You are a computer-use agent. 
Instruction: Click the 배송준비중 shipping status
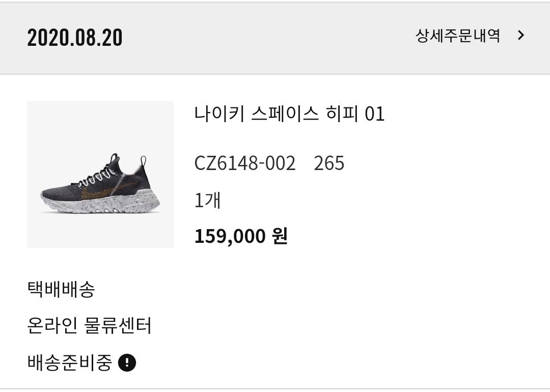coord(69,363)
